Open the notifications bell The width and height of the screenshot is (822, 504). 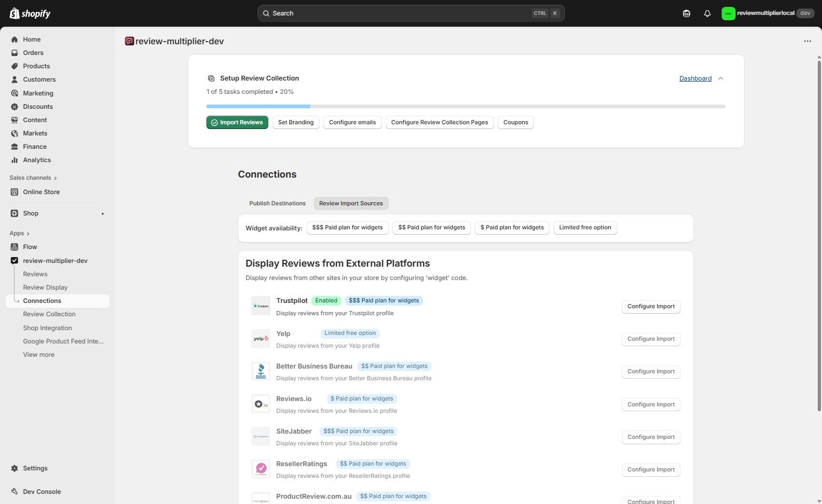707,13
